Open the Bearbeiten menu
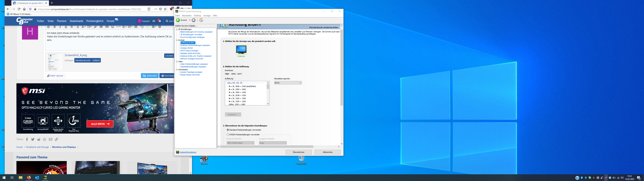The height and width of the screenshot is (181, 644). [186, 15]
